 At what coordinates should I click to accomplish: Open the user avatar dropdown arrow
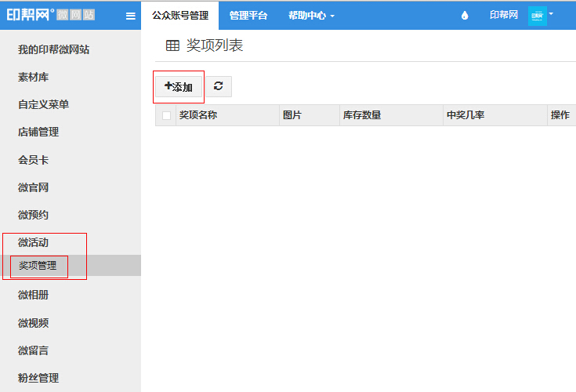click(551, 13)
